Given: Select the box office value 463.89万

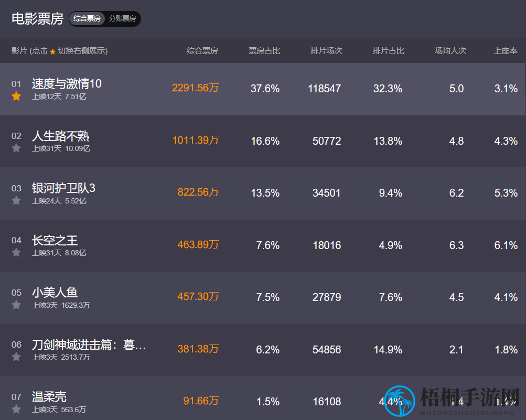Looking at the screenshot, I should 198,244.
